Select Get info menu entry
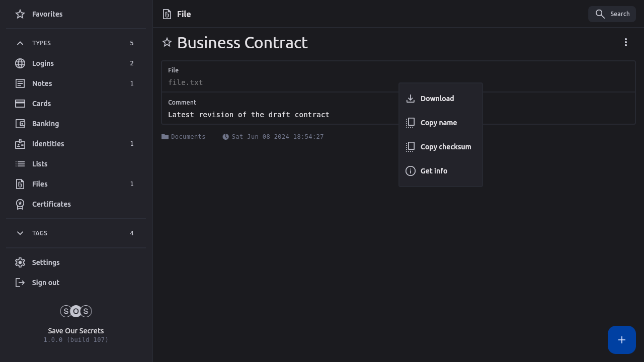The height and width of the screenshot is (362, 644). tap(434, 171)
